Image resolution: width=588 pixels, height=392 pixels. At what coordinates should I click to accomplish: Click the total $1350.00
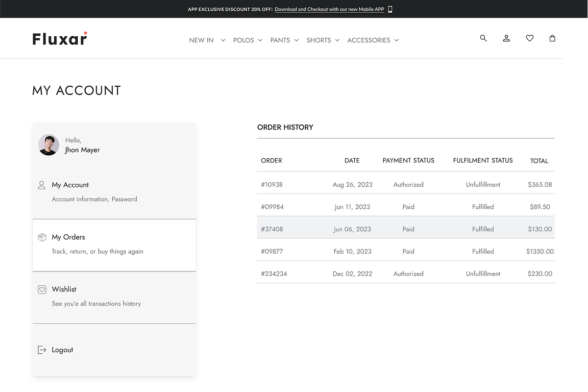point(540,251)
